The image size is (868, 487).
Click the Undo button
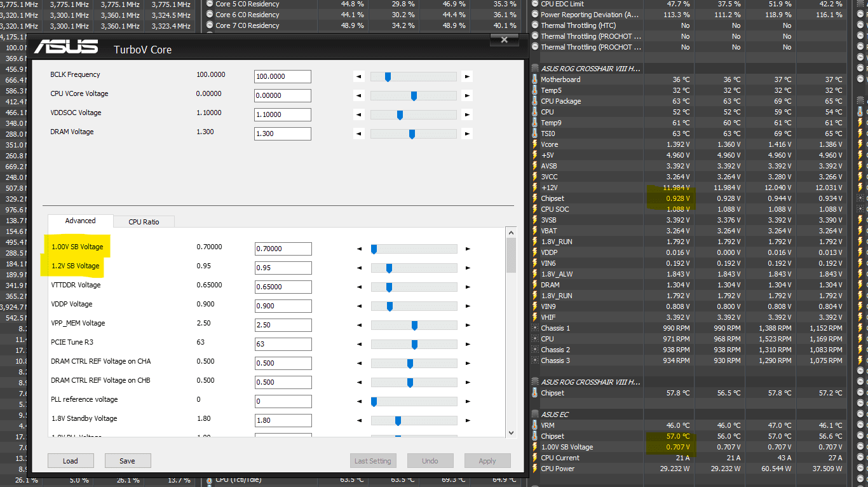[430, 460]
